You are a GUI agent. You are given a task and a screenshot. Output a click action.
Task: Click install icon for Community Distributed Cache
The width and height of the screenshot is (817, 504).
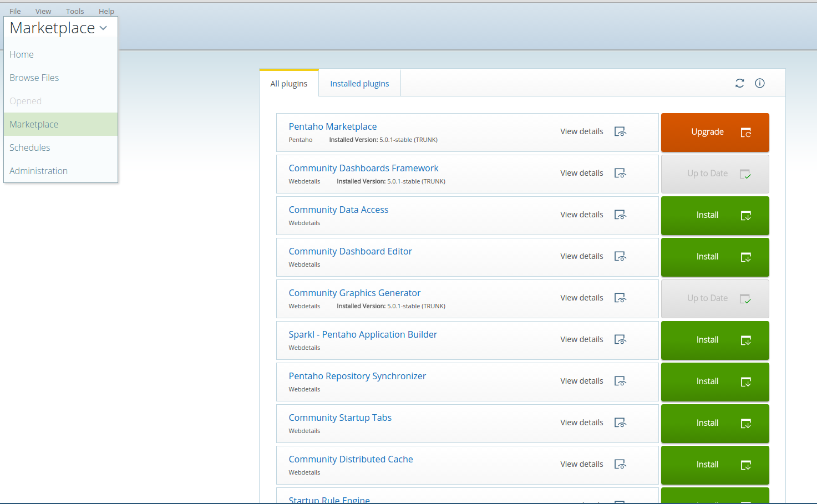coord(746,465)
